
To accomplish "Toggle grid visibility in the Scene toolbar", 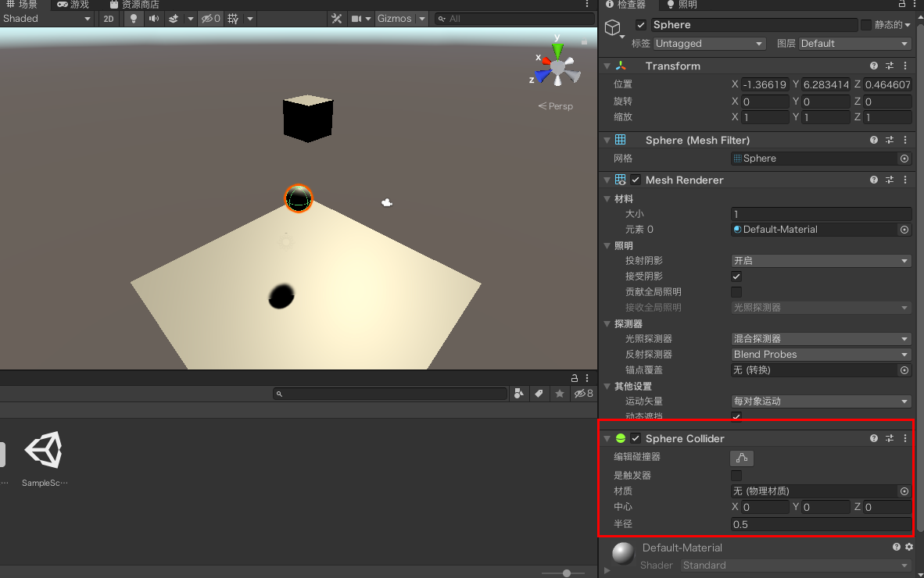I will [x=233, y=19].
